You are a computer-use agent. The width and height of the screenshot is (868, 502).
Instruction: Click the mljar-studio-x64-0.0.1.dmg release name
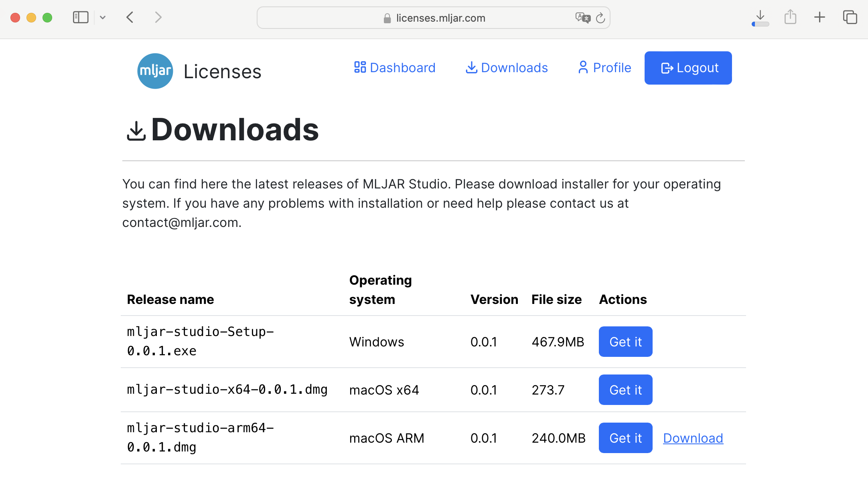point(227,389)
